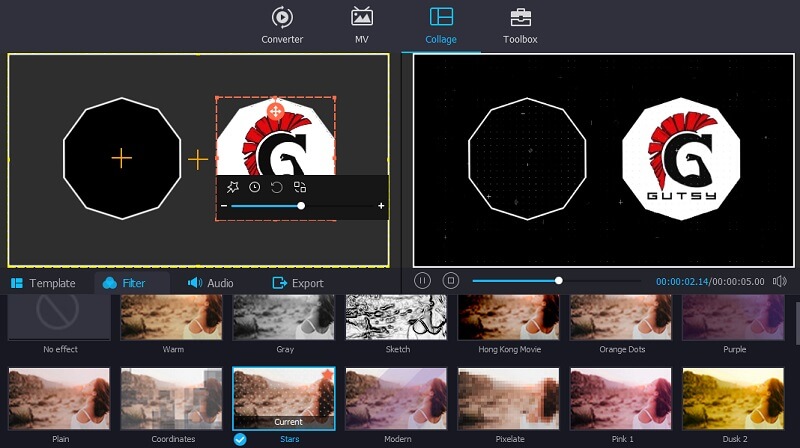Screen dimensions: 800x448
Task: Add media to the empty left cell
Action: (x=121, y=158)
